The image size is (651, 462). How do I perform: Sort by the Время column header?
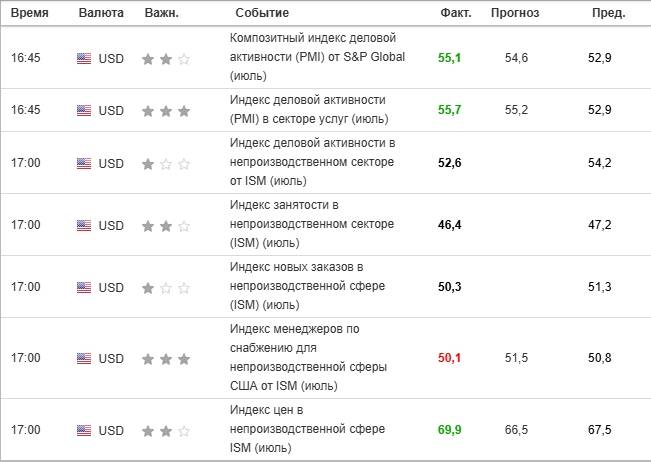tap(29, 13)
